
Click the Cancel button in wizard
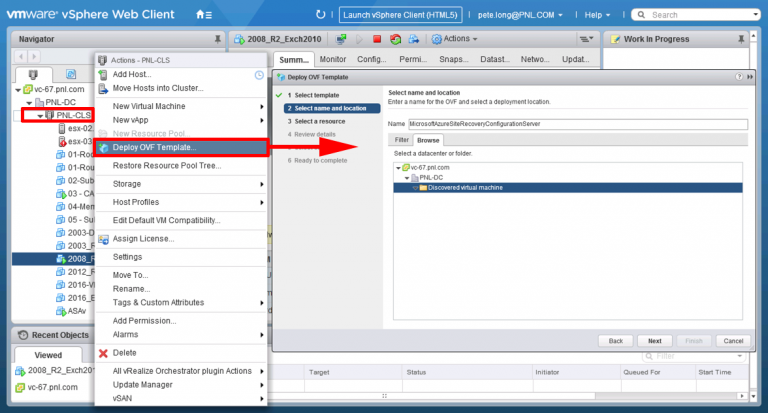733,341
